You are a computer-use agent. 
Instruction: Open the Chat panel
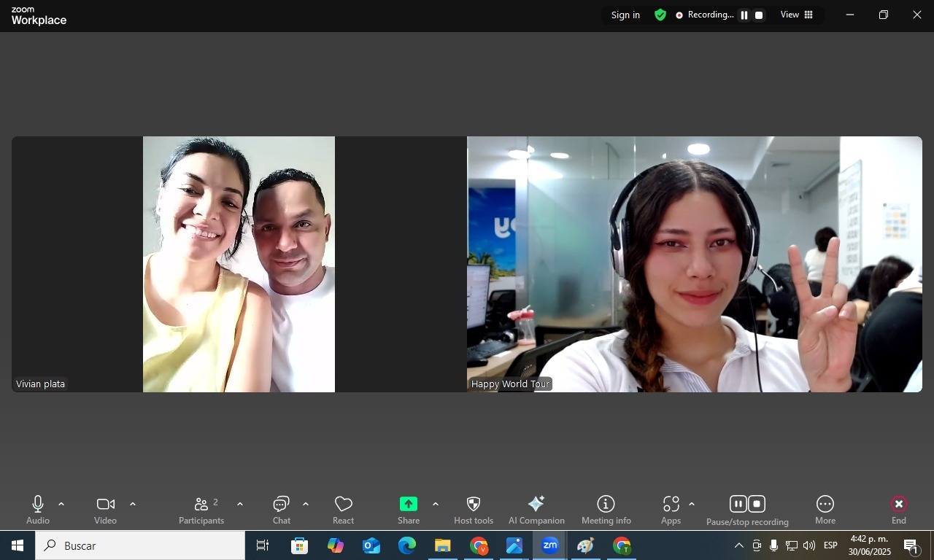(282, 510)
